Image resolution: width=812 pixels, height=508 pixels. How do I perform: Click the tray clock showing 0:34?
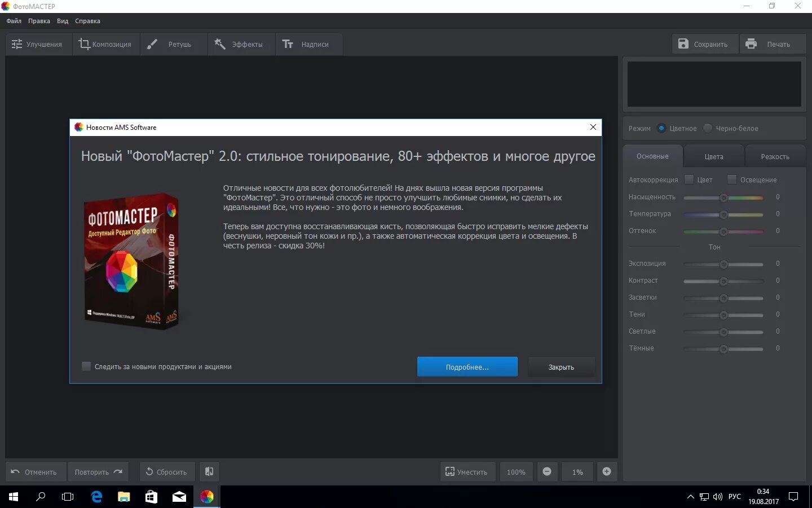pyautogui.click(x=764, y=497)
